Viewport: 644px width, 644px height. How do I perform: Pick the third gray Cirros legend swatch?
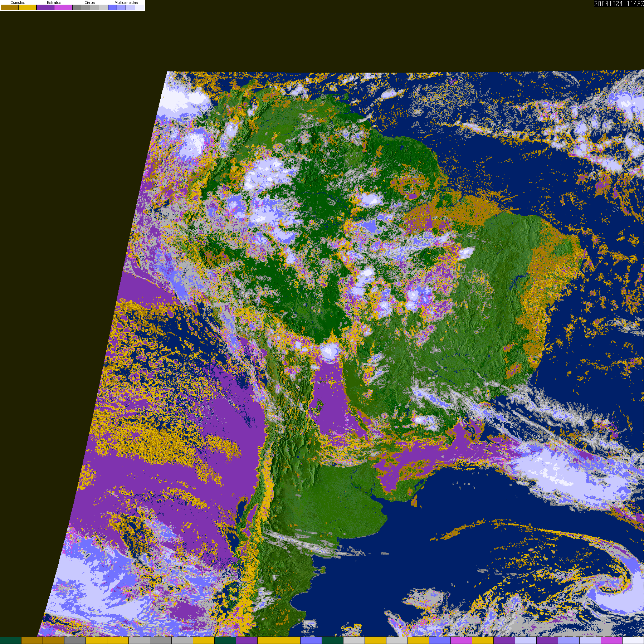coord(94,7)
